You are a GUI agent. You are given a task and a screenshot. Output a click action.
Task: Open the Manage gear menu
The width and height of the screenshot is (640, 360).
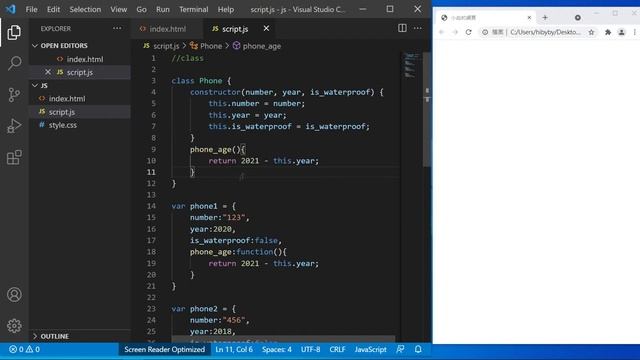pos(14,326)
